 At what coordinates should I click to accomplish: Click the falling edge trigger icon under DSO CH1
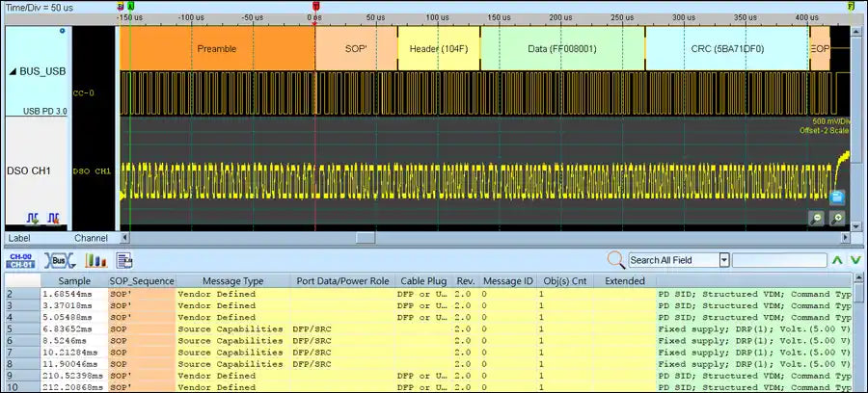pyautogui.click(x=54, y=220)
